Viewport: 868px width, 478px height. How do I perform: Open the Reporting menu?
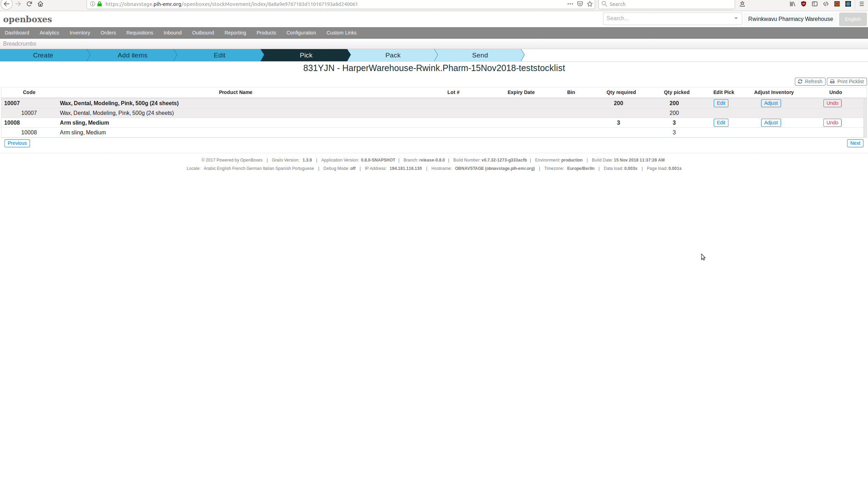coord(235,33)
